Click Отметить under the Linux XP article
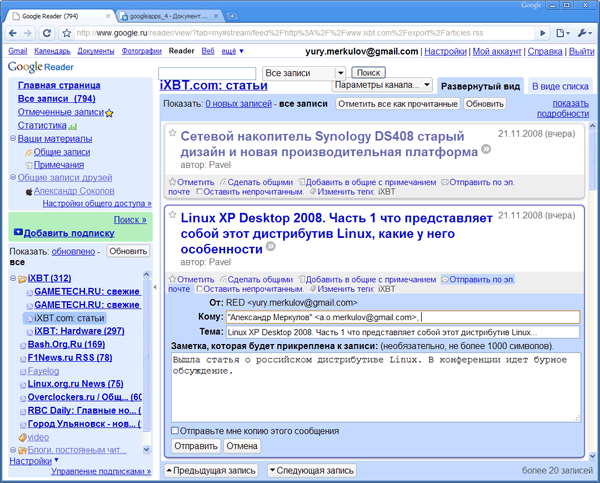The width and height of the screenshot is (600, 483). tap(192, 279)
